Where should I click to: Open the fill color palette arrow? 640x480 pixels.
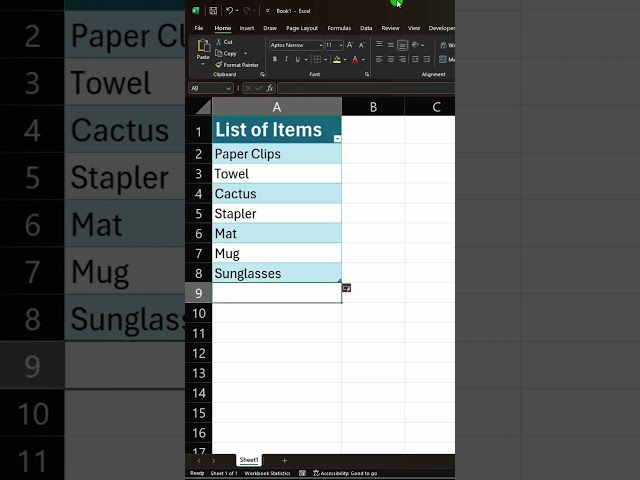point(345,60)
